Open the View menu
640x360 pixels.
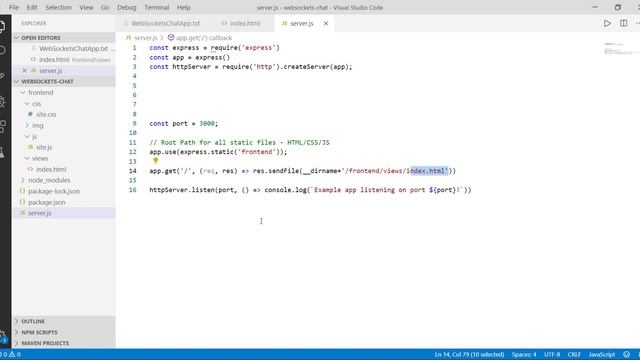click(86, 7)
